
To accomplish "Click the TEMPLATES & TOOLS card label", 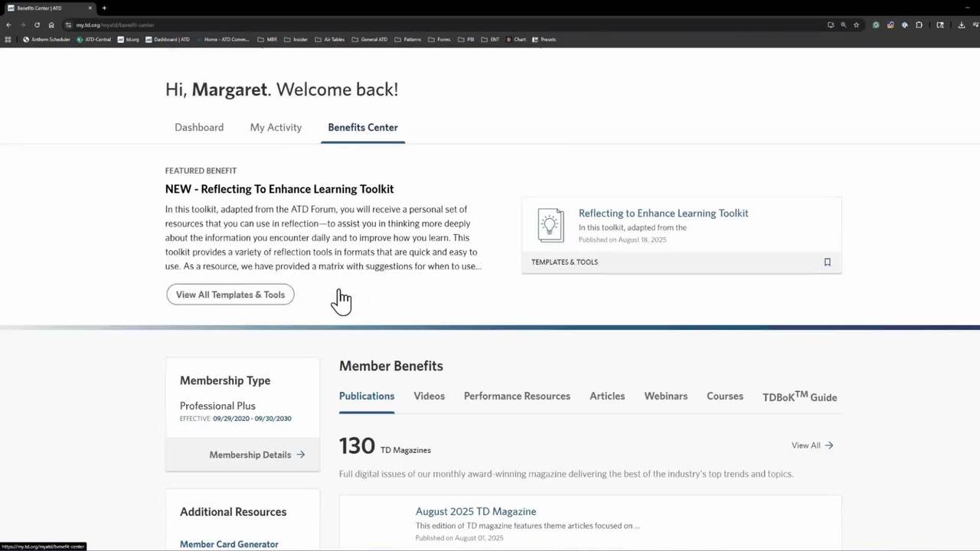I will click(564, 262).
